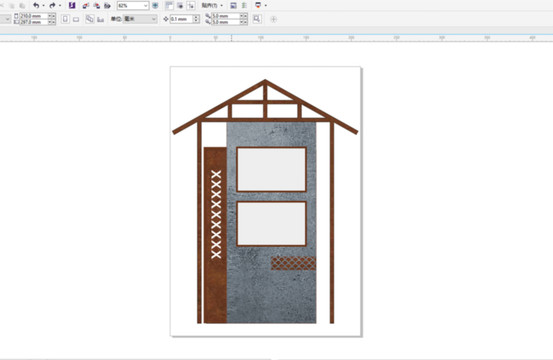553x360 pixels.
Task: Select landscape page orientation button
Action: [76, 19]
